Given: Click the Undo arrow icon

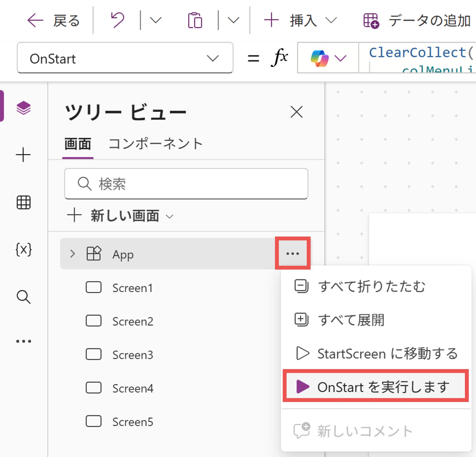Looking at the screenshot, I should tap(118, 20).
